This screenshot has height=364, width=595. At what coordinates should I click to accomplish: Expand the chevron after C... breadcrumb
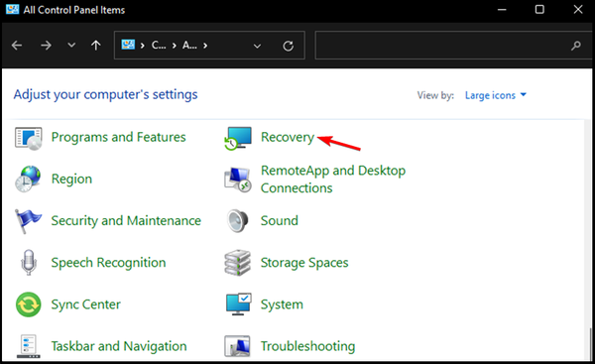175,46
